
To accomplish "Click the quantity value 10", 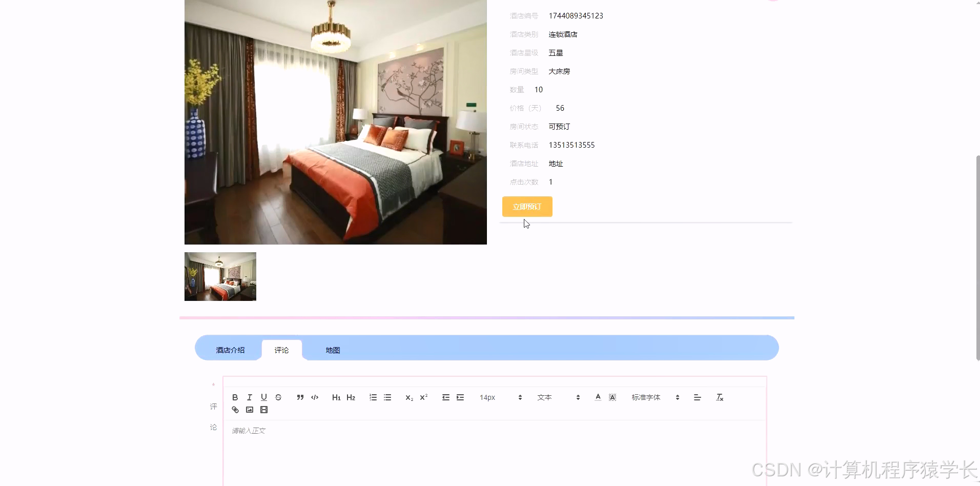I will [538, 90].
